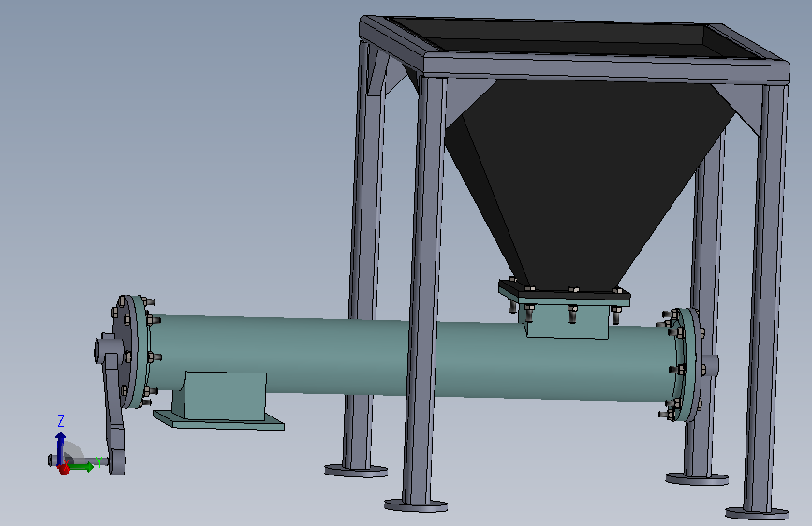Click the green Y axis arrow

[81, 467]
